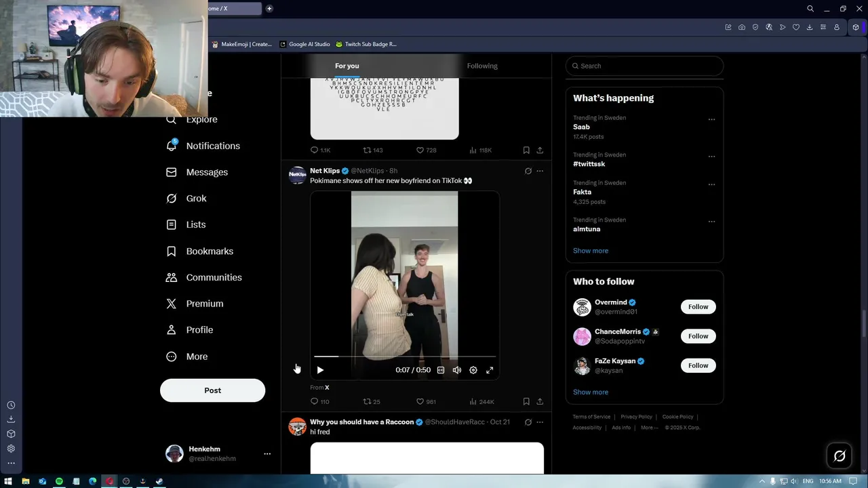The height and width of the screenshot is (488, 868).
Task: Switch to the For you tab
Action: coord(347,66)
